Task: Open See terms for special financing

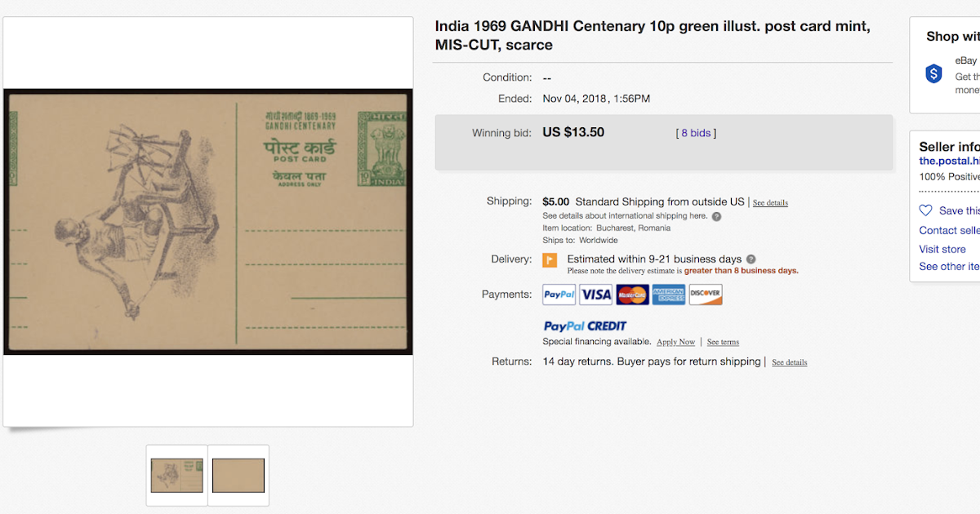Action: click(723, 342)
